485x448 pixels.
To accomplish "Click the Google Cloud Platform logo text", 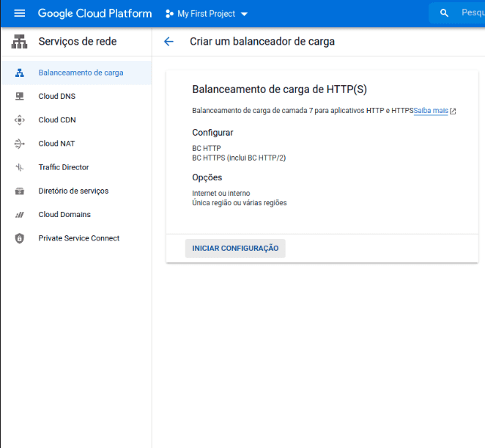I will pyautogui.click(x=95, y=13).
